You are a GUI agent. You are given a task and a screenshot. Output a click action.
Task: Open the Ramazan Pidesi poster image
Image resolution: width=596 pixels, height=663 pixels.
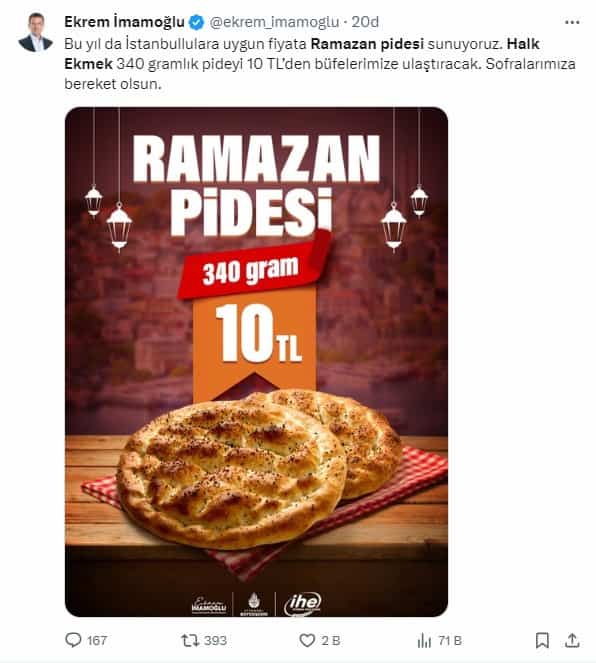256,362
